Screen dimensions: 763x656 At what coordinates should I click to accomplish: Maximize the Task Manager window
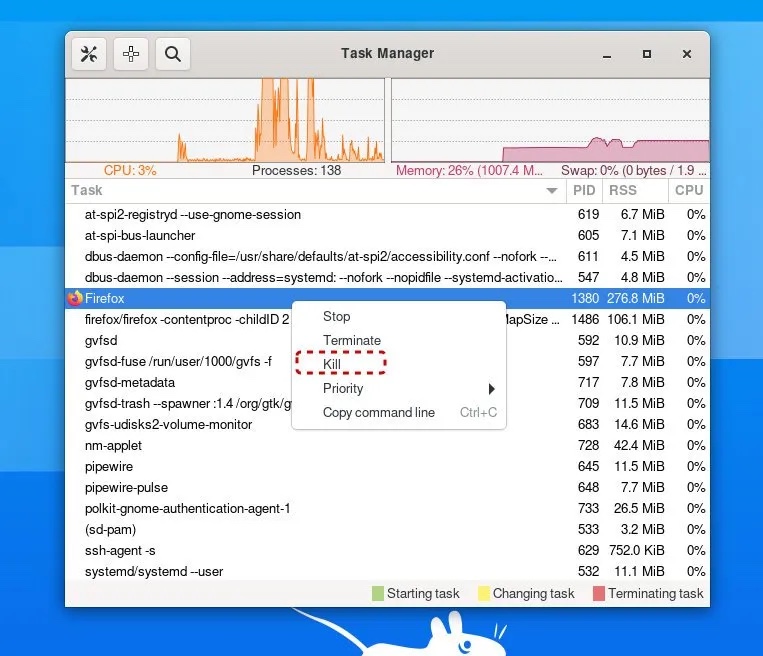coord(647,54)
